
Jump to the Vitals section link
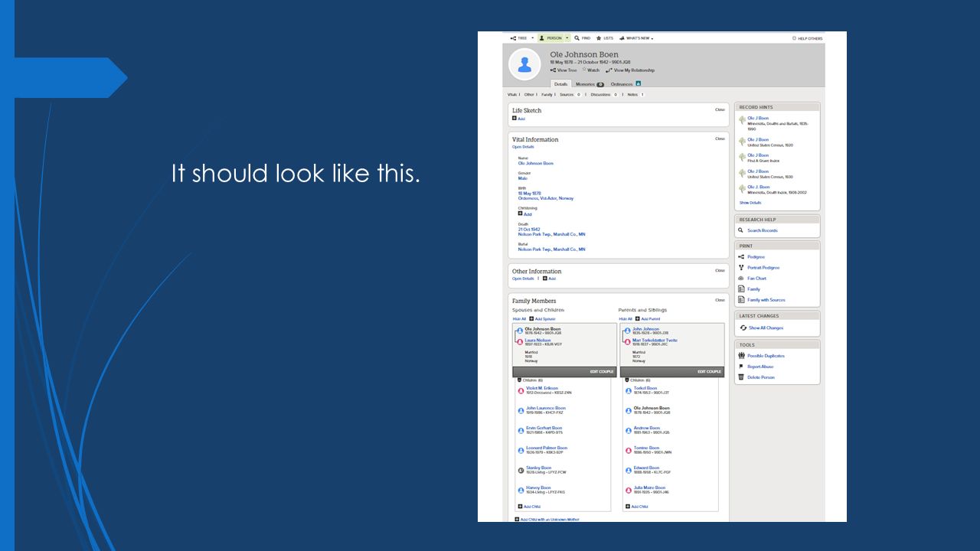pos(512,95)
